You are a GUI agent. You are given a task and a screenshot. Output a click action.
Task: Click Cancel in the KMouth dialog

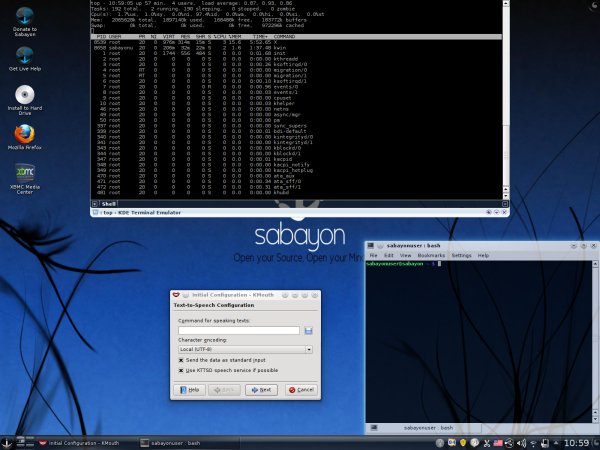pos(301,390)
